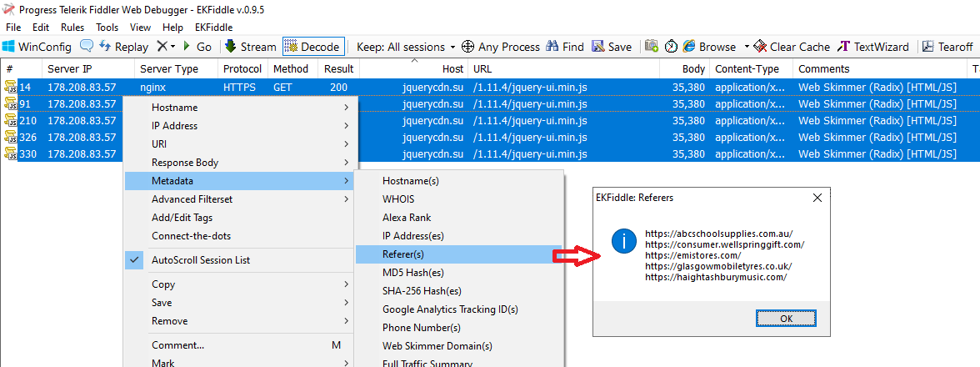Open the TextWizard tool

[x=874, y=47]
